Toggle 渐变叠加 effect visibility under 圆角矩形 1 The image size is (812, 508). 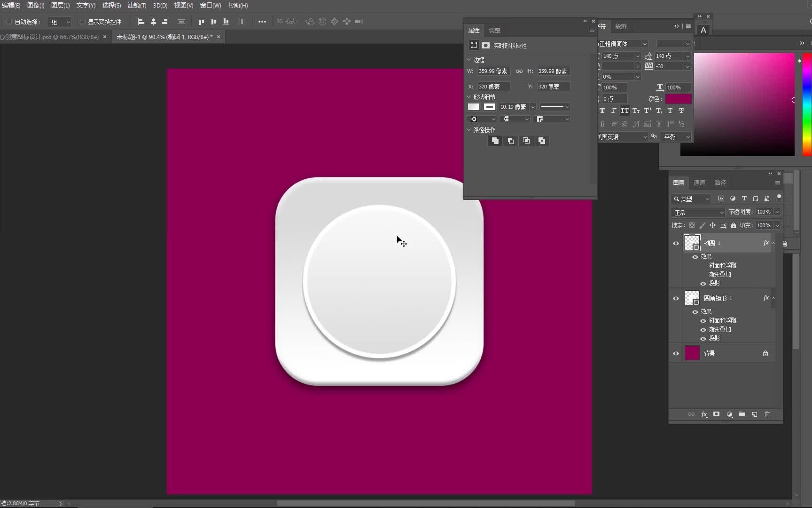click(x=703, y=330)
